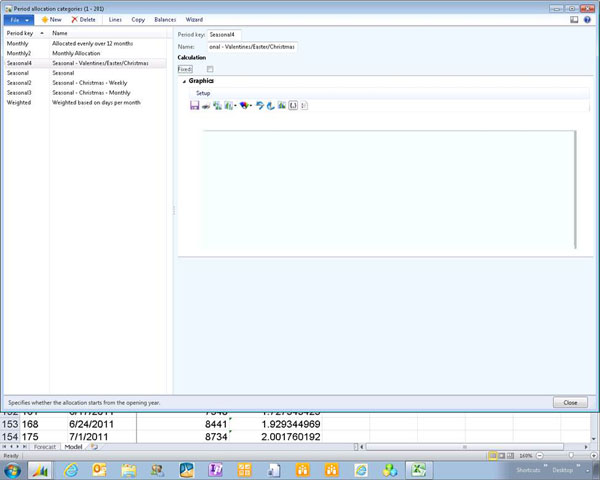600x480 pixels.
Task: Click the vertical splitter between list and details
Action: tap(174, 210)
